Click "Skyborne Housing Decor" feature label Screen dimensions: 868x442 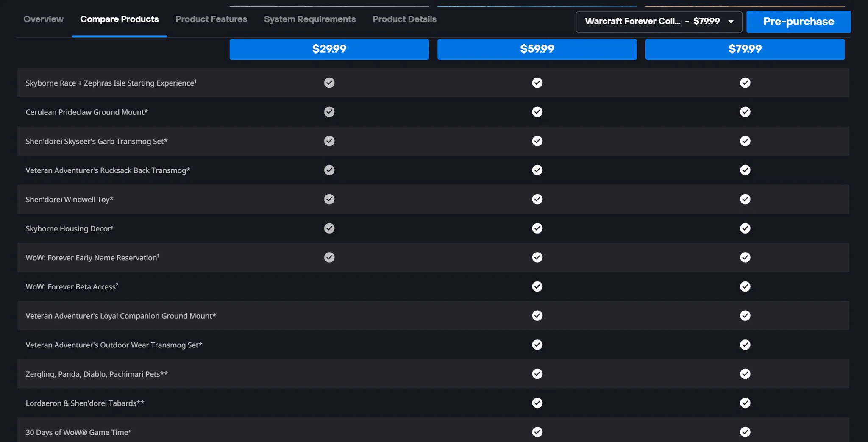(x=69, y=229)
